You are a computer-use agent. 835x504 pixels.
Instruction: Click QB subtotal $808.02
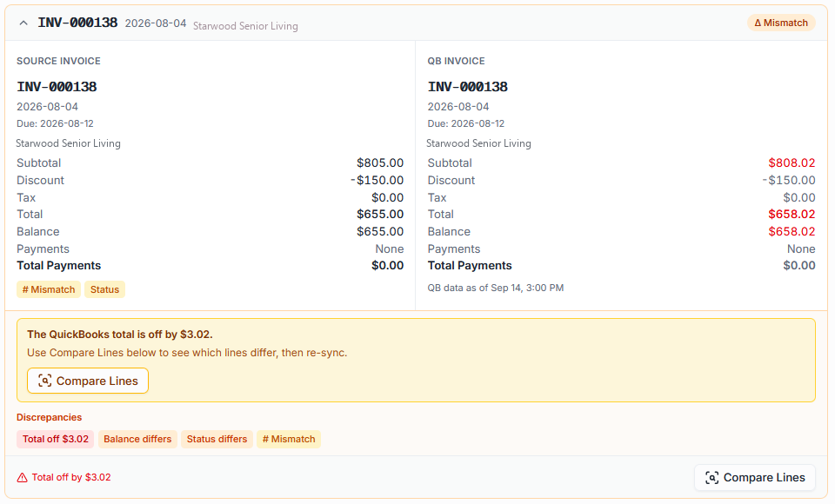coord(792,162)
